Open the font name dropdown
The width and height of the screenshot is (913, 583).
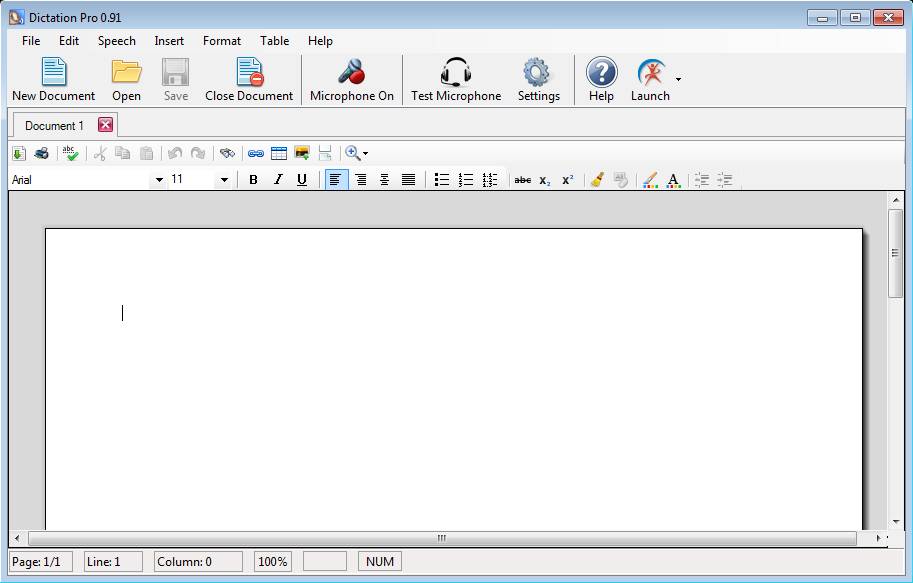[x=159, y=180]
